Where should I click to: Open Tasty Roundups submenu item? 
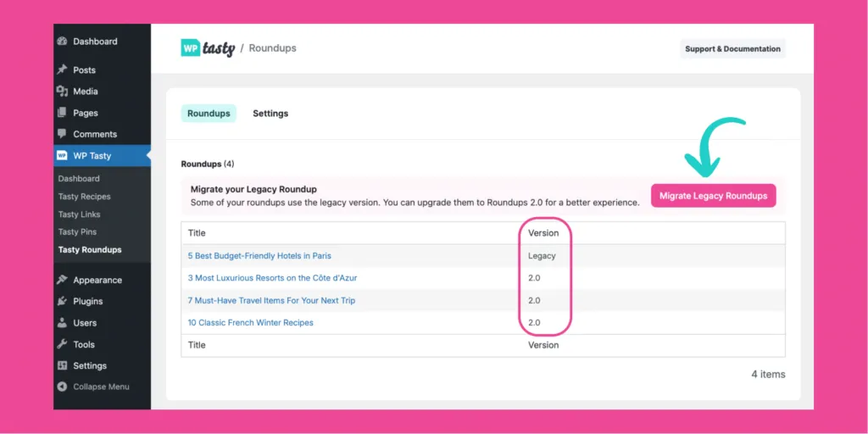90,250
